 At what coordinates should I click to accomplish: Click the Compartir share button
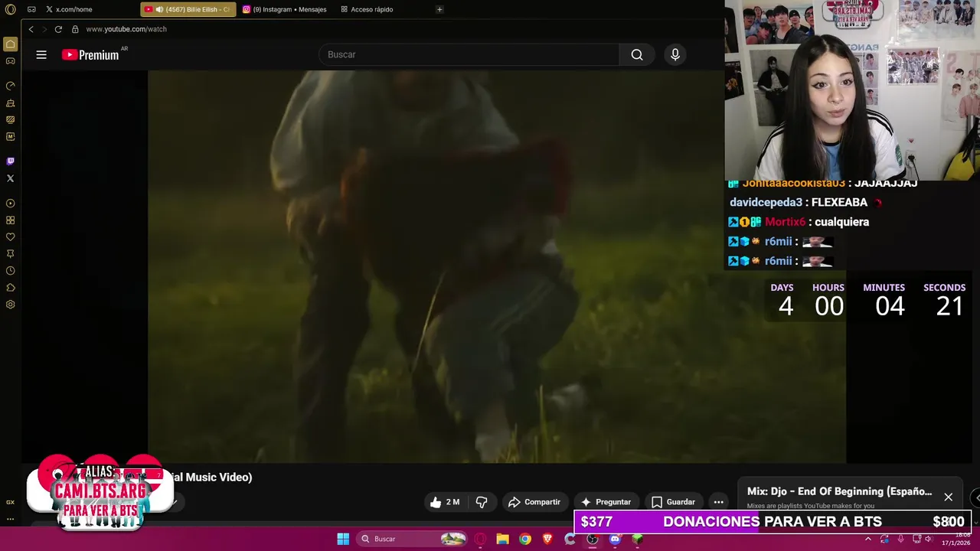pyautogui.click(x=535, y=502)
